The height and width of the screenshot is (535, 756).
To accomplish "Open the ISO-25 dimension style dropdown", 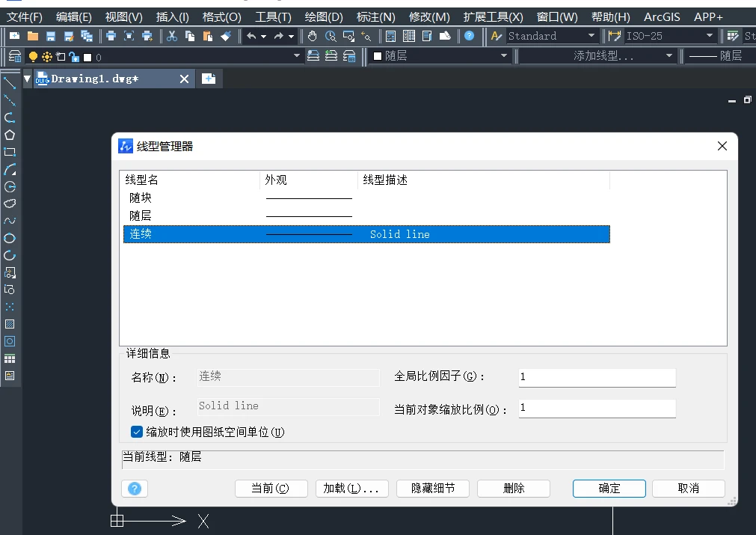I will (x=710, y=36).
